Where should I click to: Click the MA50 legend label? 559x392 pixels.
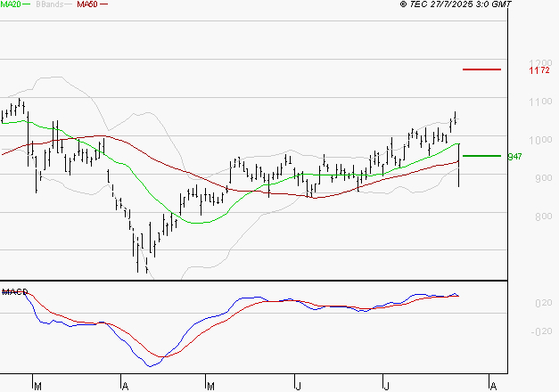click(87, 4)
